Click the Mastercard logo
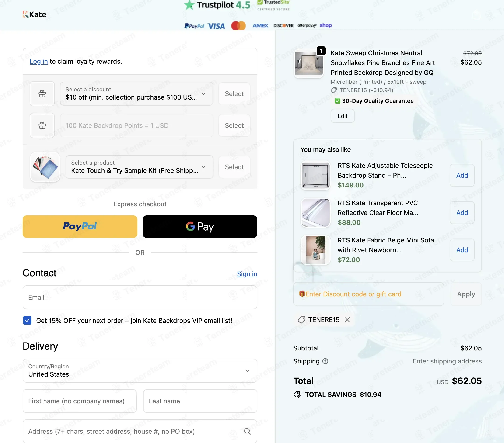Image resolution: width=504 pixels, height=443 pixels. (238, 25)
